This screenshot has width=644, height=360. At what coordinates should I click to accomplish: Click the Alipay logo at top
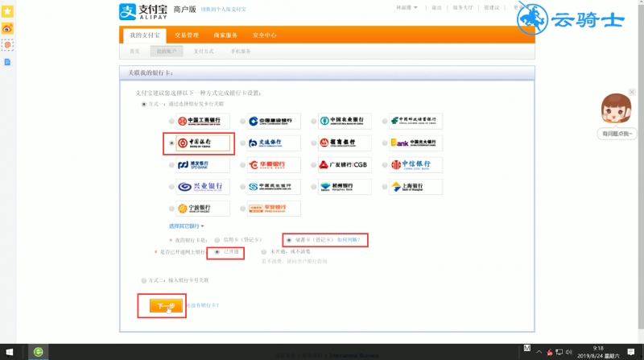pyautogui.click(x=143, y=11)
